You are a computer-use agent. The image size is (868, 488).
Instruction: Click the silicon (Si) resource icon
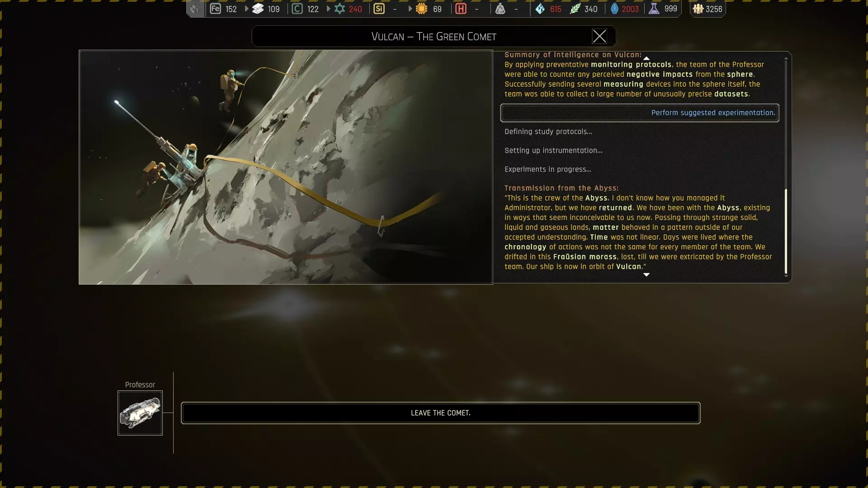(x=379, y=9)
